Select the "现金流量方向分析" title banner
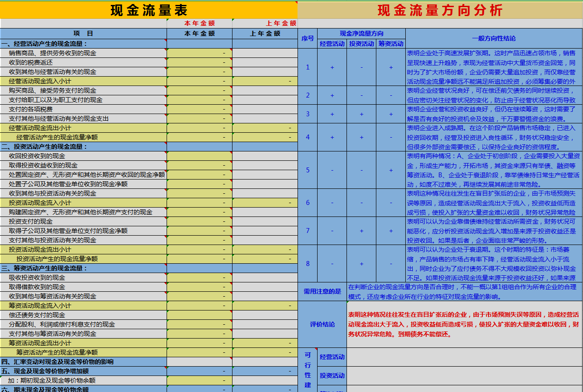The width and height of the screenshot is (583, 392). (x=440, y=10)
